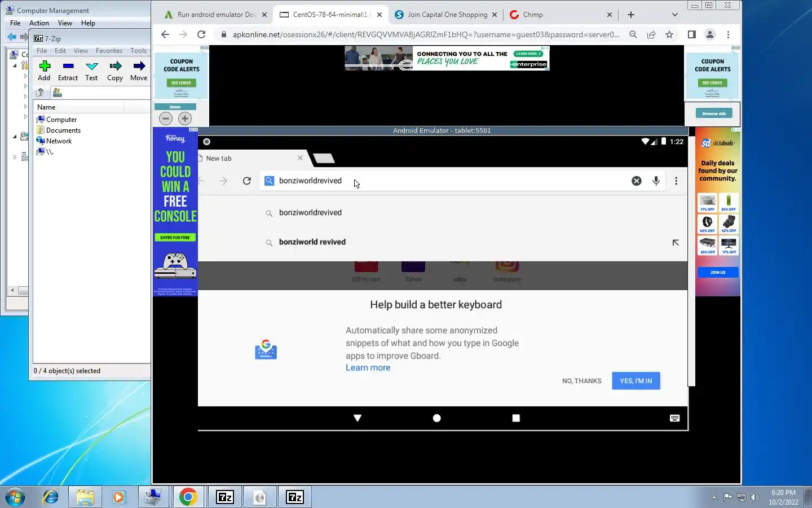Open Internet Explorer from taskbar
This screenshot has height=508, width=812.
pyautogui.click(x=51, y=497)
